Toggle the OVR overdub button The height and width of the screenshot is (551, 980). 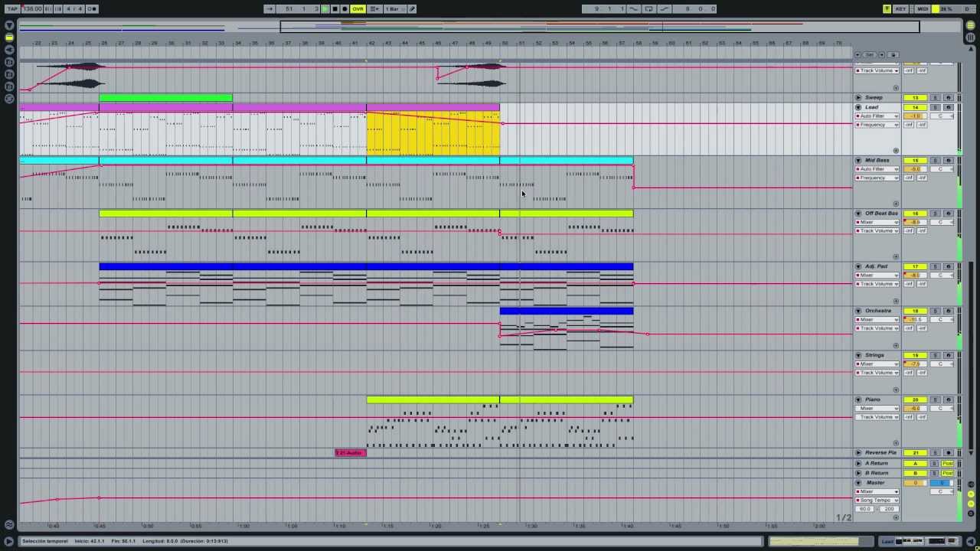click(x=358, y=8)
